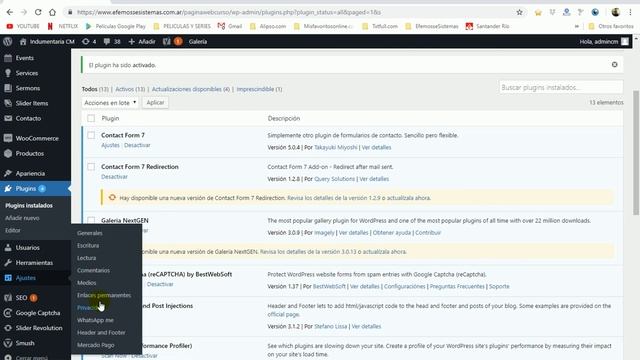Open Acciones en lote dropdown
The width and height of the screenshot is (640, 360).
coord(110,102)
